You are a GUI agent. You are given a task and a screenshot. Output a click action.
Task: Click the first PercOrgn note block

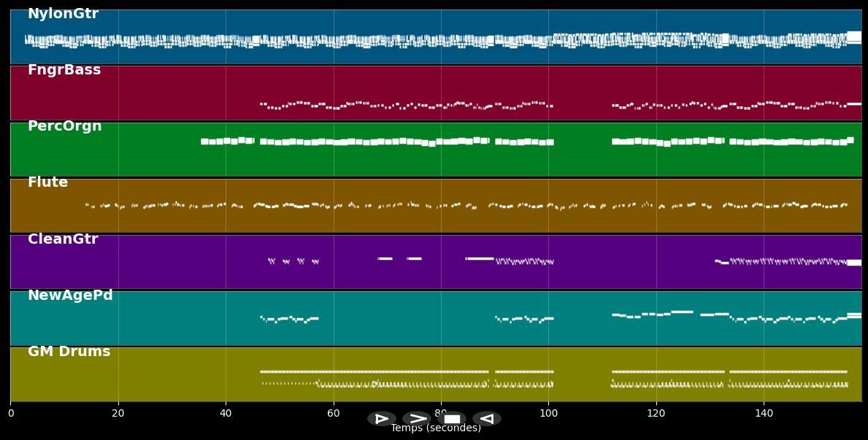(x=204, y=142)
